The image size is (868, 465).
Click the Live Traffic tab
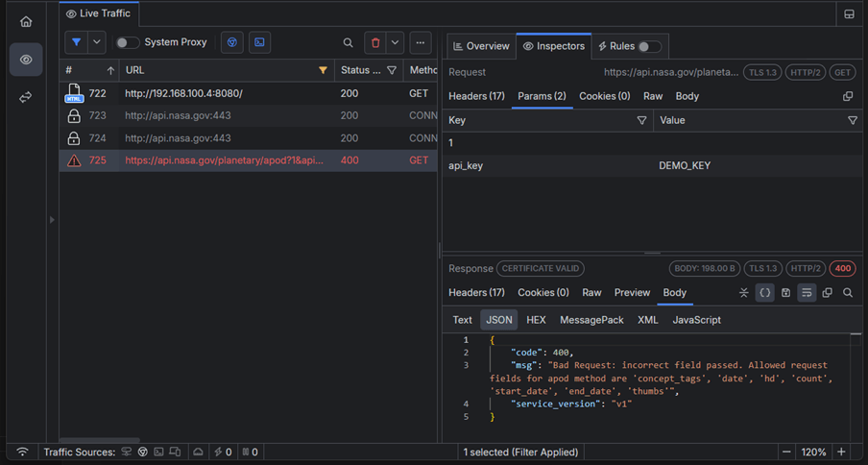click(99, 13)
